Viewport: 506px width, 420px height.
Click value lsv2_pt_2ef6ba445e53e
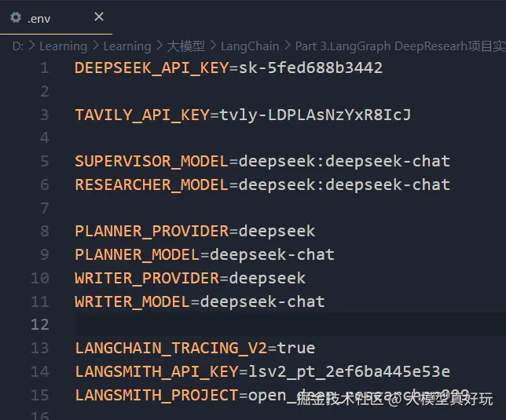[x=349, y=371]
